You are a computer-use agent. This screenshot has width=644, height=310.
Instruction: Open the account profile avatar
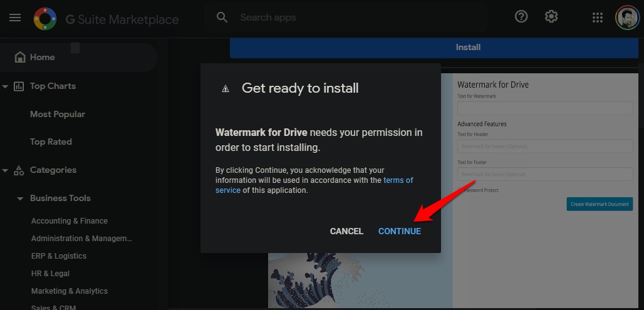point(627,18)
